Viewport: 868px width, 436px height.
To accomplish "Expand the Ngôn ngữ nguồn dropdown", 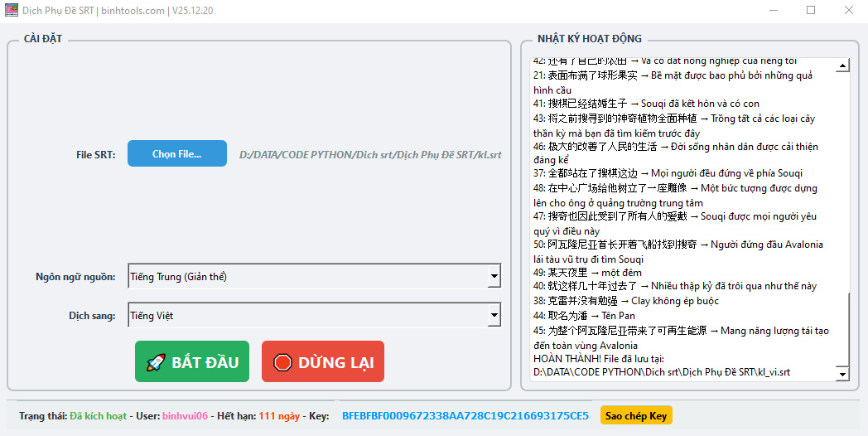I will [x=494, y=276].
